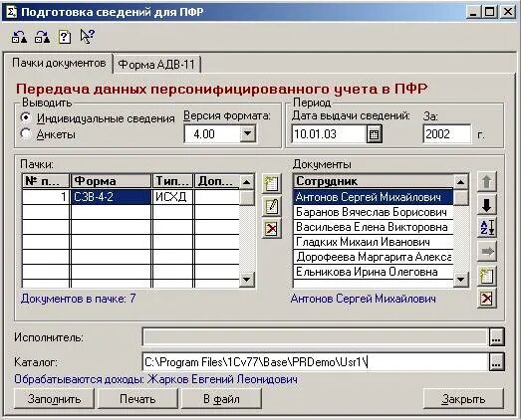The width and height of the screenshot is (521, 420).
Task: Click the Заполнить button
Action: point(54,399)
